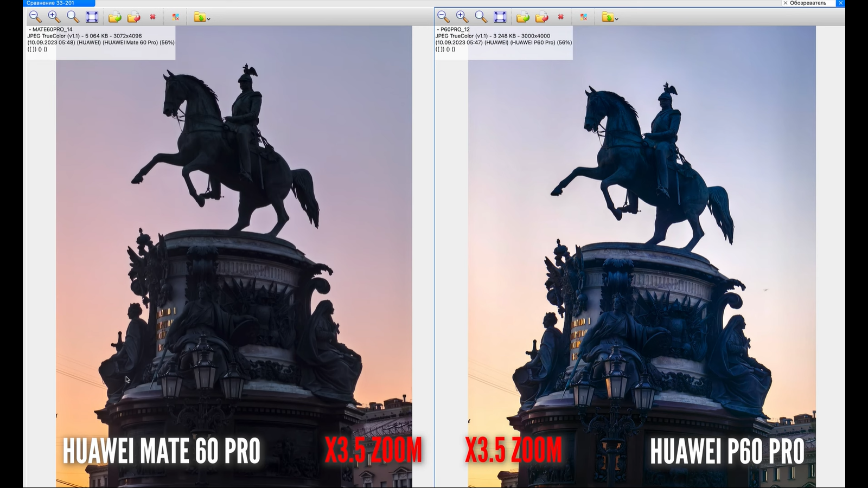Screen dimensions: 868x488
Task: Click plain magnifier icon in MATE60PRO_14 pane
Action: pyautogui.click(x=73, y=17)
